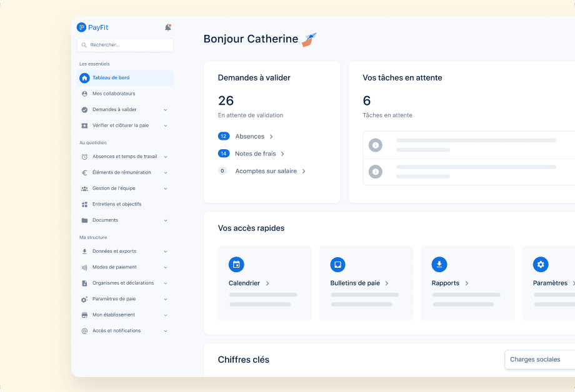Open the notifications bell
Viewport: 575px width, 392px height.
[x=168, y=27]
